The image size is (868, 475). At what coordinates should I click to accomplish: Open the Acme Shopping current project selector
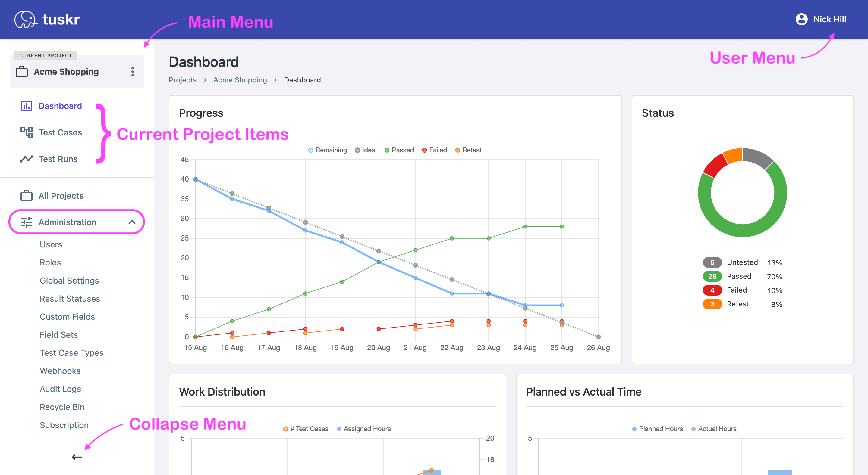point(66,72)
